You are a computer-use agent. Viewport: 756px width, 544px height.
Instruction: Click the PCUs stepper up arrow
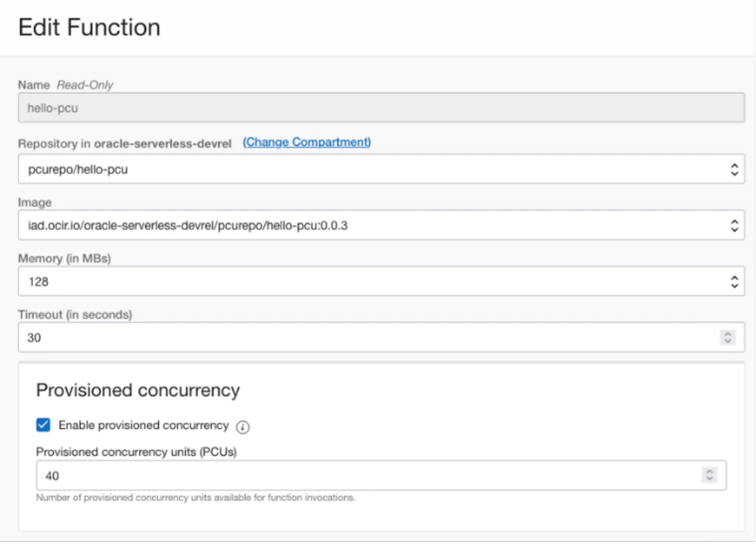click(710, 471)
